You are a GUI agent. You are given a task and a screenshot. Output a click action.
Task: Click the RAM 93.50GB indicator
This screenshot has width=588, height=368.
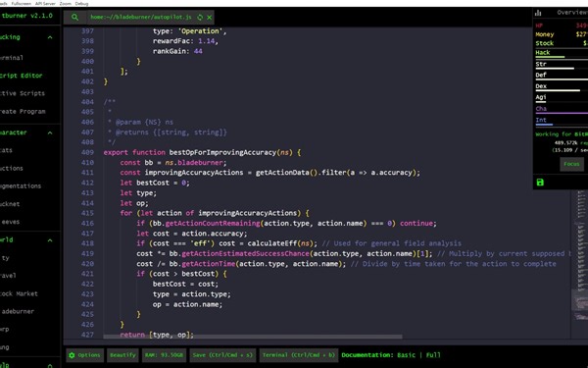(x=164, y=355)
